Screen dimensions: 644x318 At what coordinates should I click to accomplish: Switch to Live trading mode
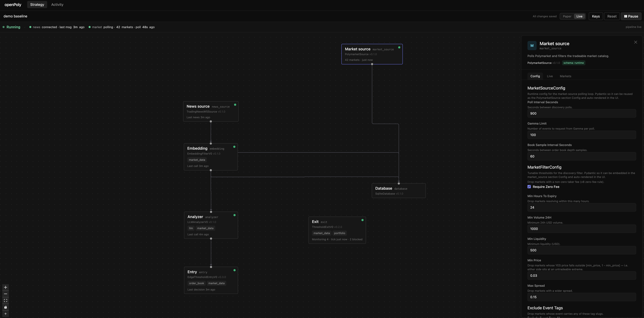579,16
